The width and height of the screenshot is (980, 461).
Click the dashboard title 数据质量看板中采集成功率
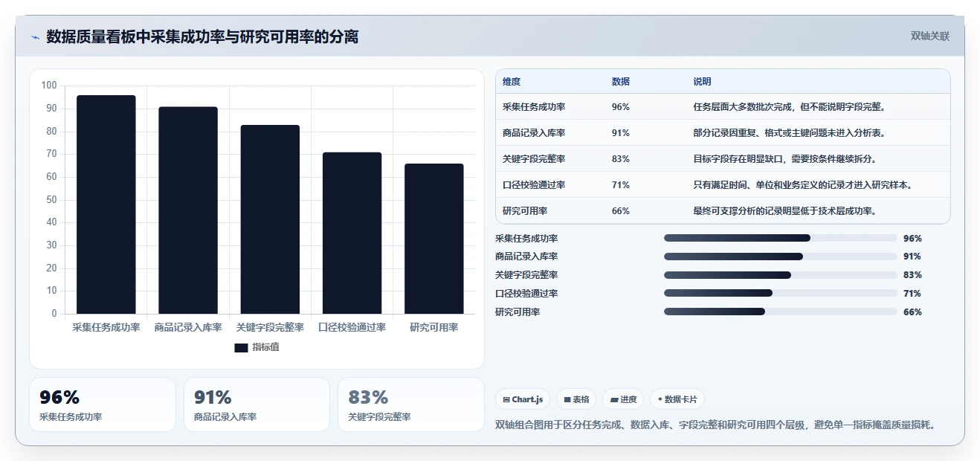[202, 36]
